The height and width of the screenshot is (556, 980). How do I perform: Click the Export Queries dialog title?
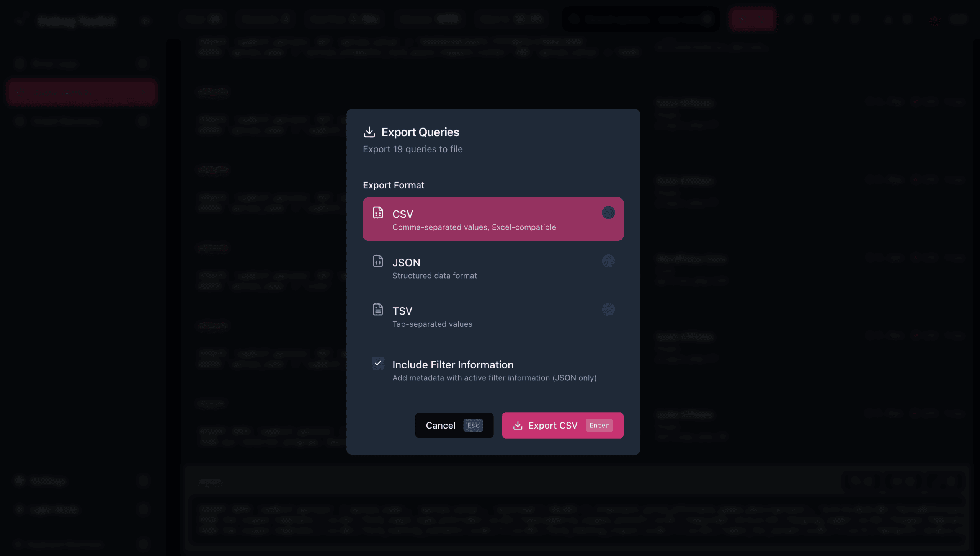click(x=420, y=132)
